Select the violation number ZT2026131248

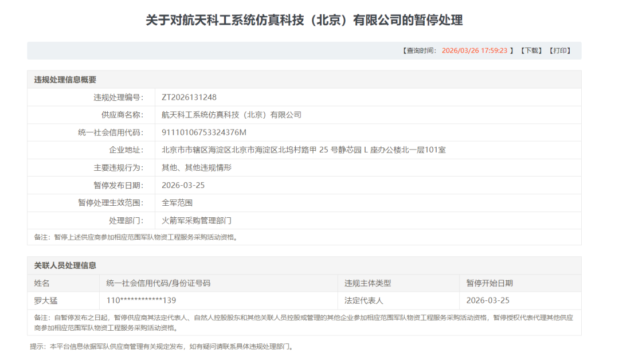[189, 97]
